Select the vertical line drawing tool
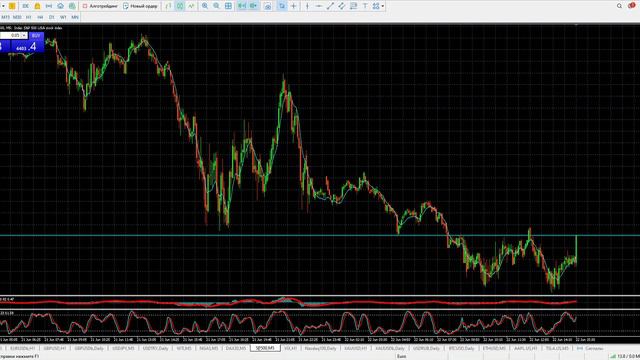Screen dimensions: 640x360 click(x=307, y=6)
